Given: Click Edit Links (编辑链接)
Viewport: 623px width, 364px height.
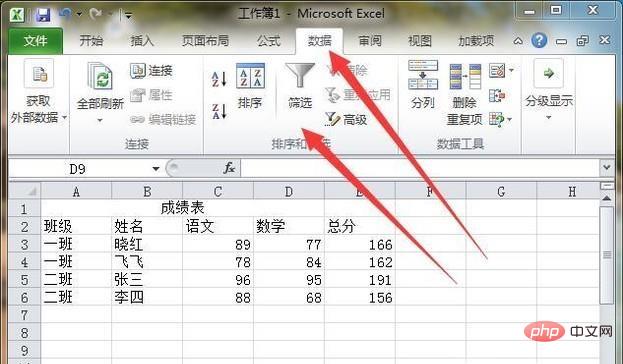Looking at the screenshot, I should (163, 119).
